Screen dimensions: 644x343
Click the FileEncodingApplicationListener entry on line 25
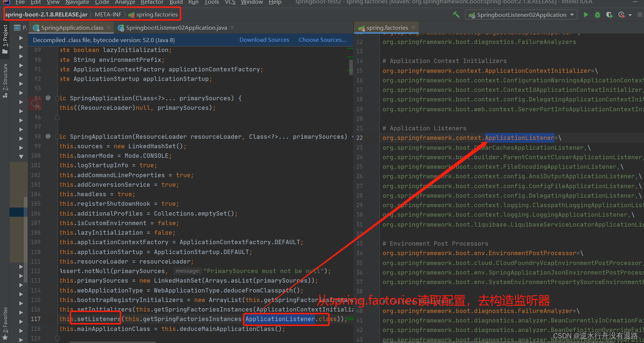point(503,167)
